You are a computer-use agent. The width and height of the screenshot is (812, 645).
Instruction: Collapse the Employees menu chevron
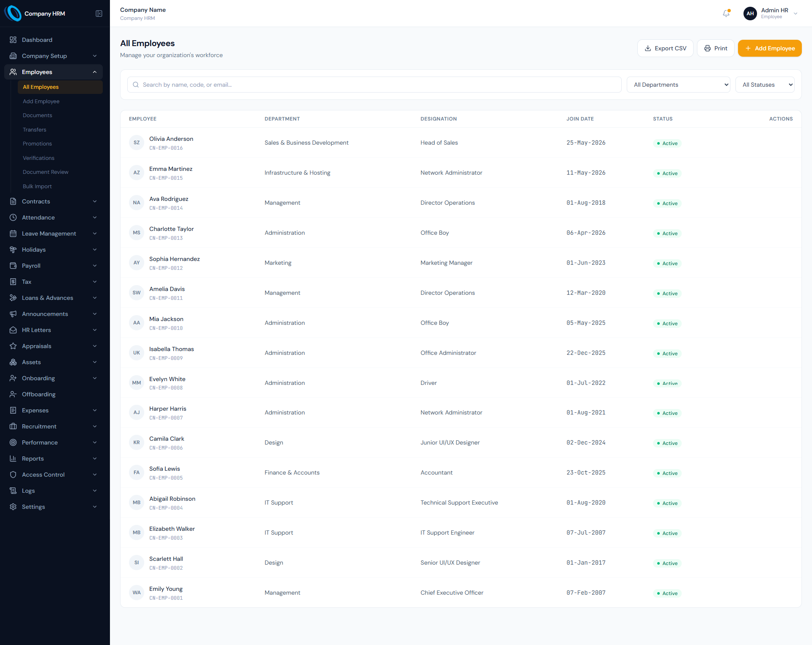pyautogui.click(x=95, y=72)
